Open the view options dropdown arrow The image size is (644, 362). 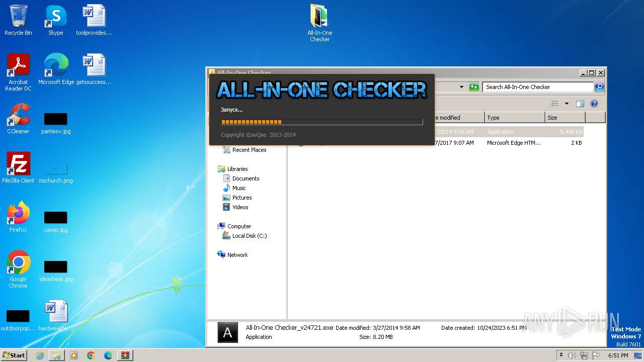[x=567, y=104]
